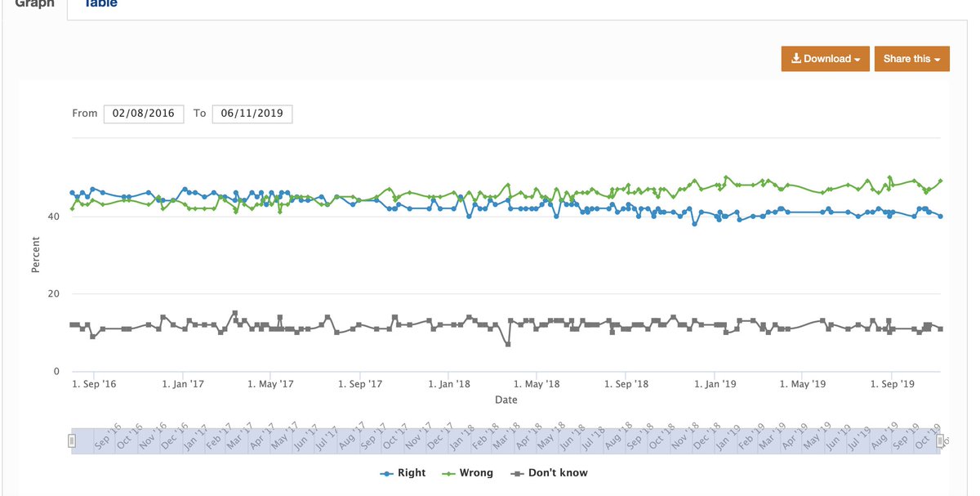The width and height of the screenshot is (980, 496).
Task: Toggle the Don't know series legend label
Action: pyautogui.click(x=557, y=473)
